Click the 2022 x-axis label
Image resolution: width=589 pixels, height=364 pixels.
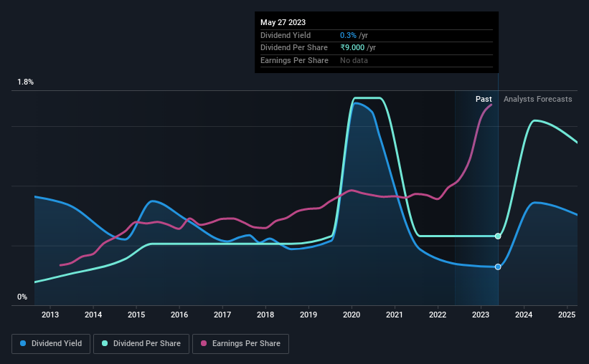click(438, 315)
